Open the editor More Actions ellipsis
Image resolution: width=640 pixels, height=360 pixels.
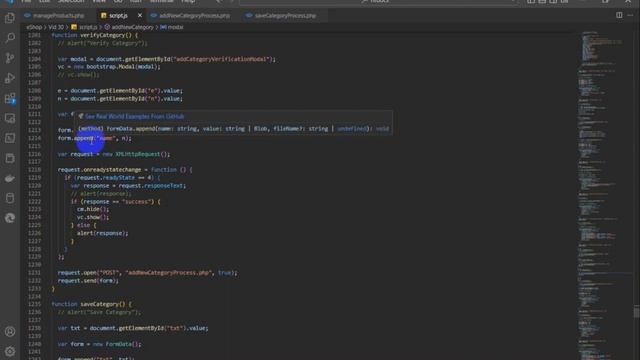(x=631, y=15)
